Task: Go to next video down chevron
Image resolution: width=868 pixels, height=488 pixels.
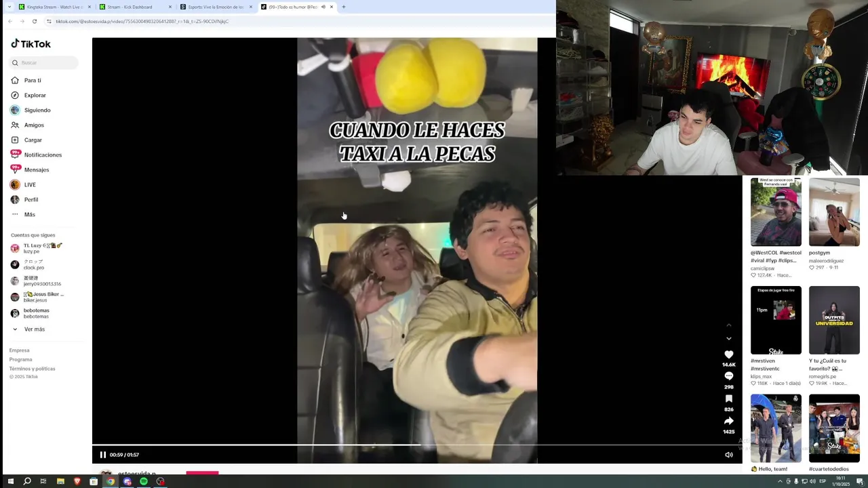Action: coord(729,338)
